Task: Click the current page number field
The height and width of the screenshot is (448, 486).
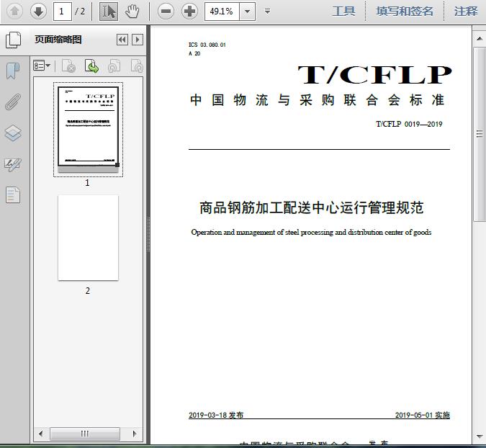Action: pos(63,12)
